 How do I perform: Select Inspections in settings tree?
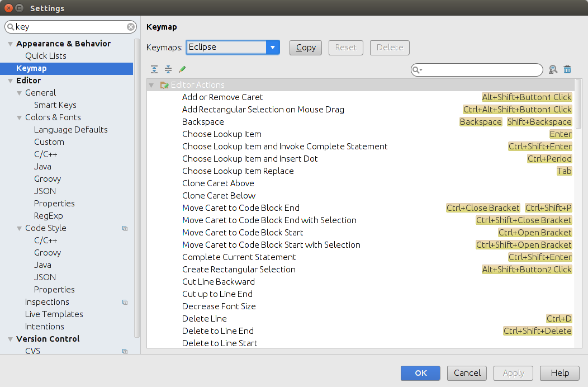(x=47, y=302)
